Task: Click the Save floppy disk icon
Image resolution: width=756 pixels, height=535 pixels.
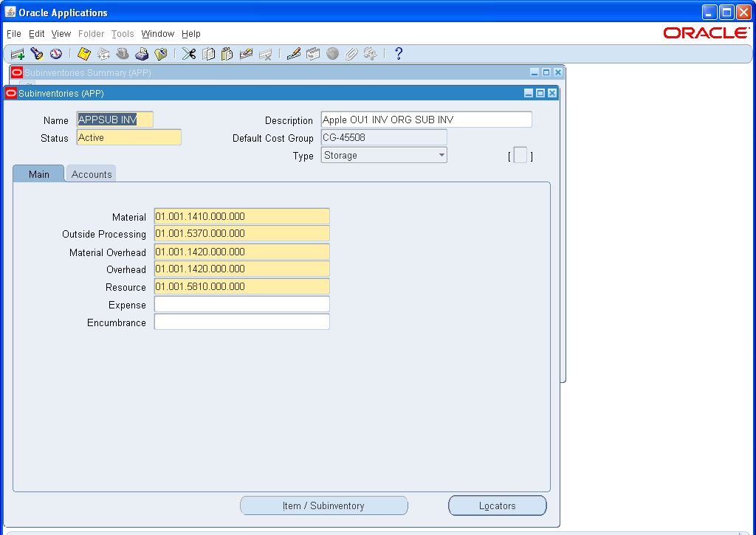Action: [83, 53]
